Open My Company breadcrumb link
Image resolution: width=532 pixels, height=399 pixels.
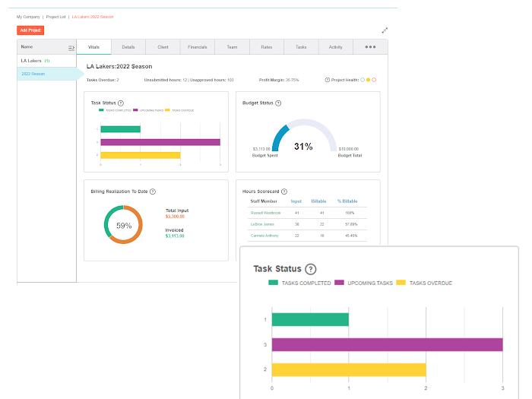(28, 17)
